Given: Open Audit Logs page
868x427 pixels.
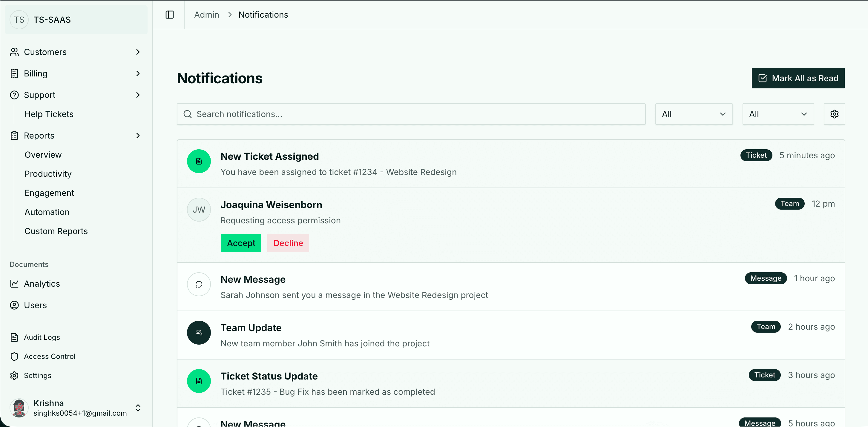Looking at the screenshot, I should (x=42, y=337).
